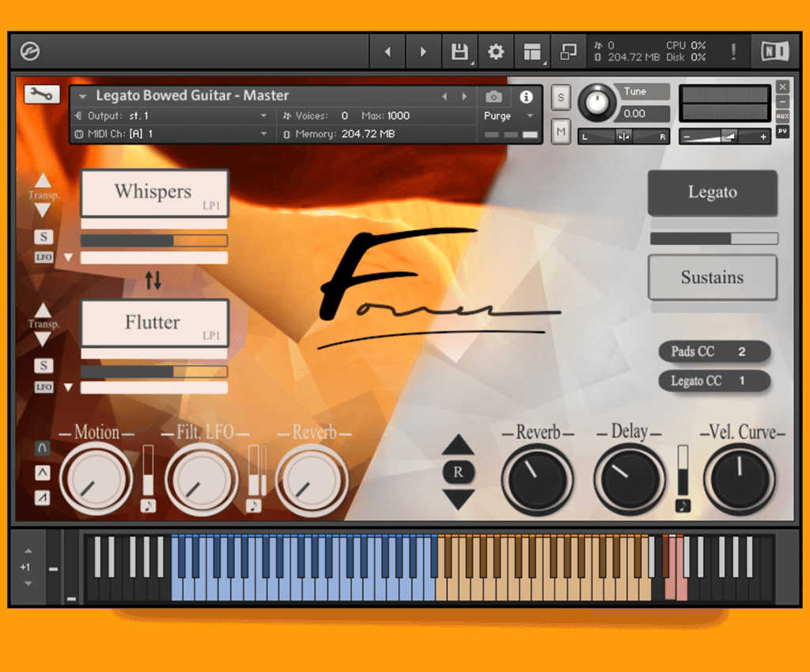This screenshot has width=810, height=672.
Task: Click the Whispers layer button
Action: (154, 192)
